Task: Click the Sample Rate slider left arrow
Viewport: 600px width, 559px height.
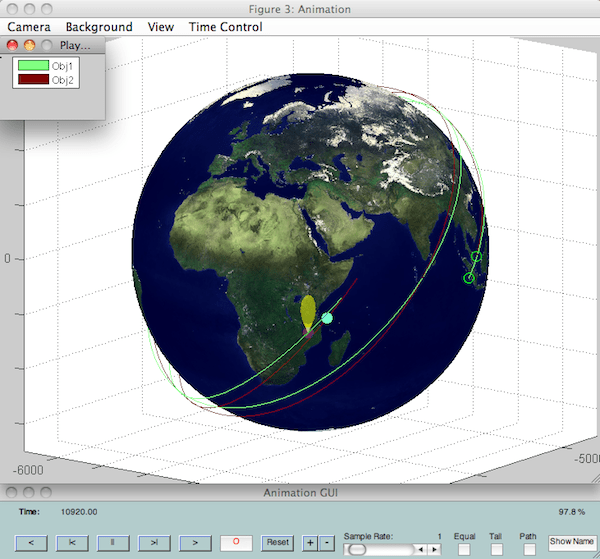Action: click(x=421, y=550)
